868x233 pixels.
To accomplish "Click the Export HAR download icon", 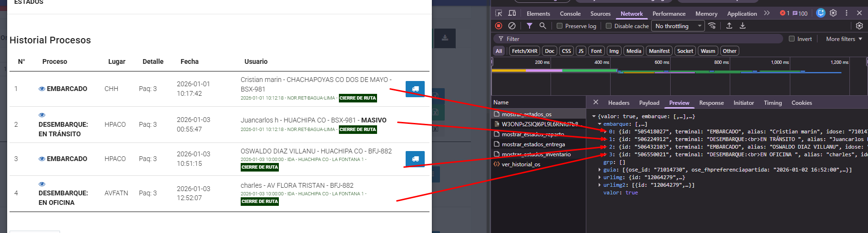I will tap(743, 26).
